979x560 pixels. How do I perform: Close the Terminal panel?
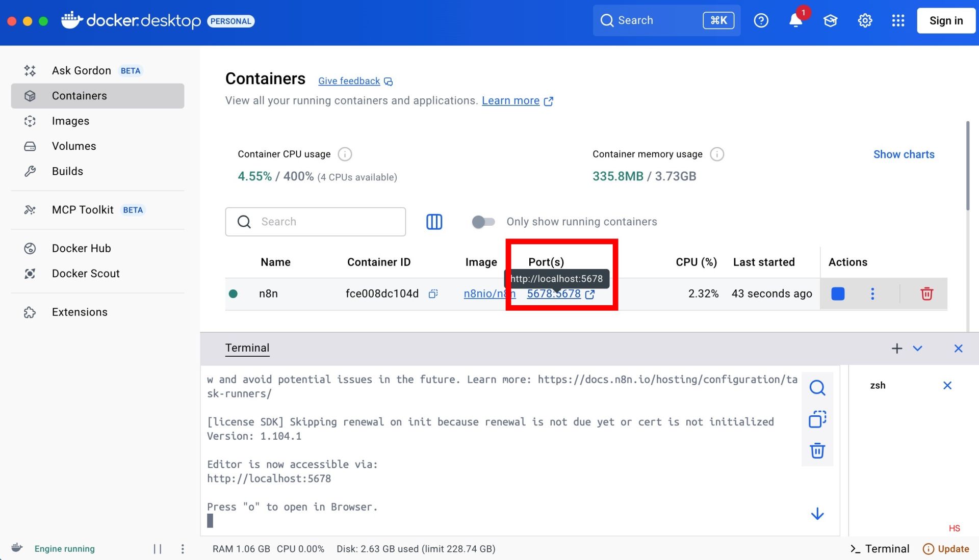click(958, 349)
